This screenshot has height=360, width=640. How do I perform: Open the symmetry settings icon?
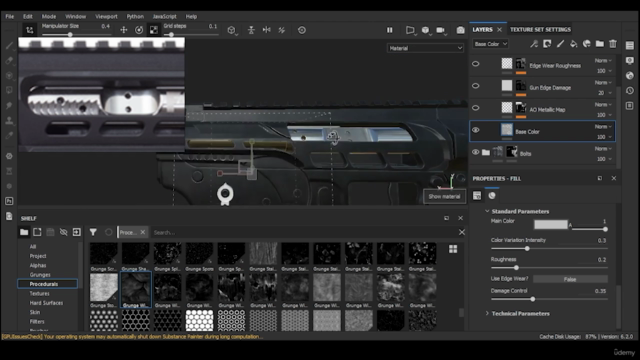(267, 30)
